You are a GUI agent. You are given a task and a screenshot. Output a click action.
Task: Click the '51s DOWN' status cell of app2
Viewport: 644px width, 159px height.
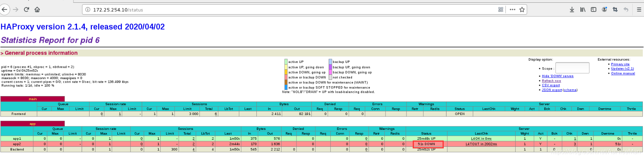click(x=426, y=144)
